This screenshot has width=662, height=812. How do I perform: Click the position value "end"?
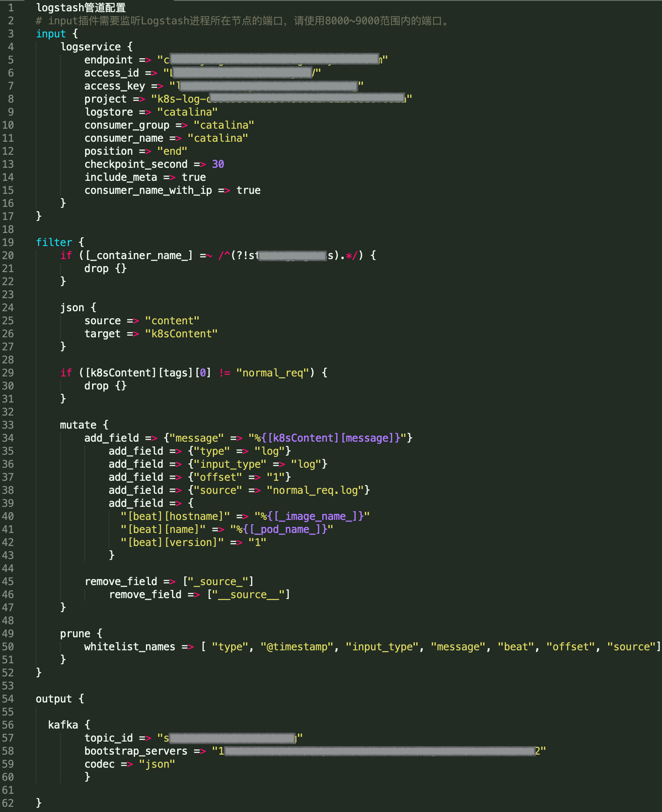(x=172, y=151)
